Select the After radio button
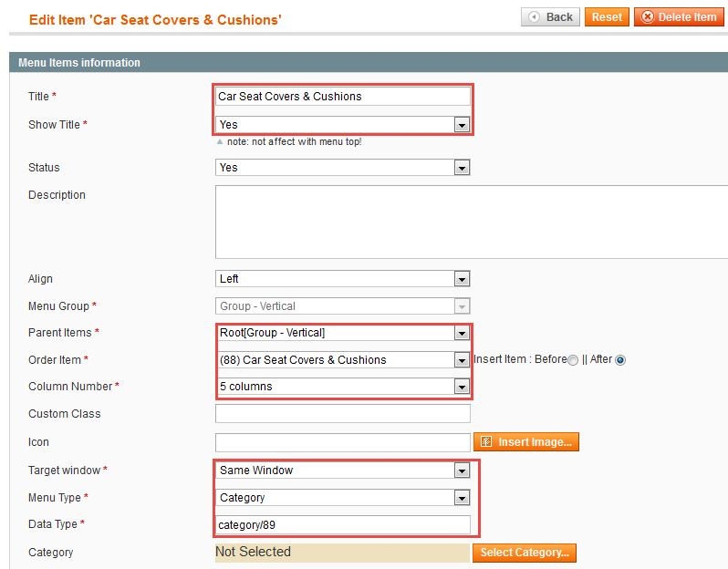The image size is (728, 569). pyautogui.click(x=620, y=360)
